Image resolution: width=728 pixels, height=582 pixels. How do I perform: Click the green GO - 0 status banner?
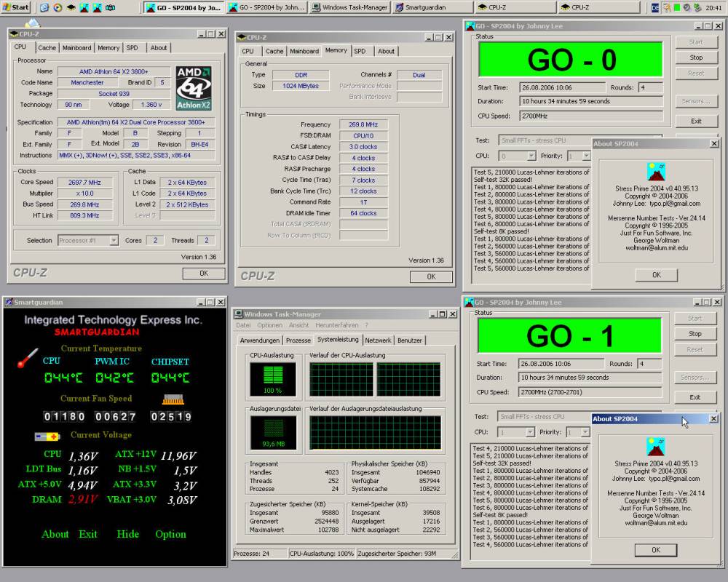pyautogui.click(x=571, y=60)
